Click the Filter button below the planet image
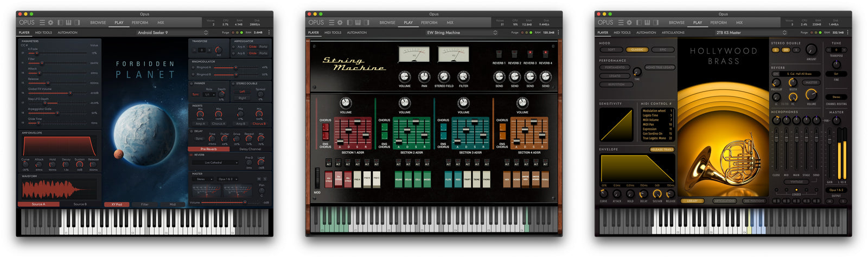This screenshot has width=868, height=258. pyautogui.click(x=145, y=204)
